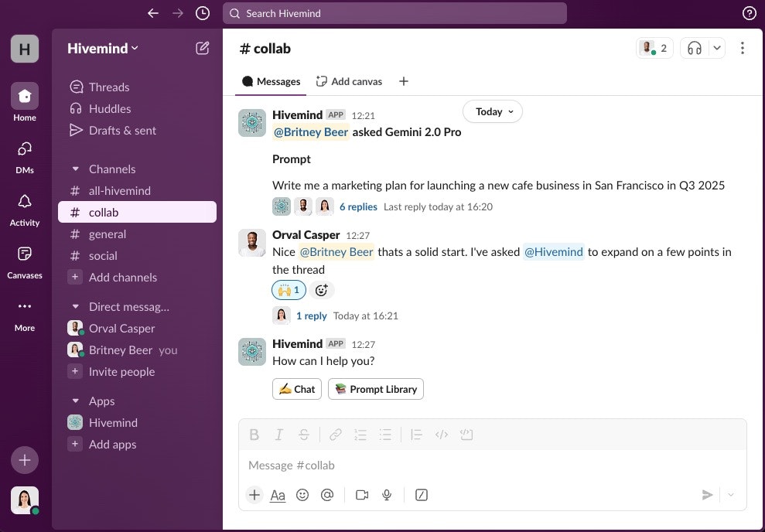This screenshot has height=532, width=765.
Task: Click the Prompt Library button
Action: (x=376, y=389)
